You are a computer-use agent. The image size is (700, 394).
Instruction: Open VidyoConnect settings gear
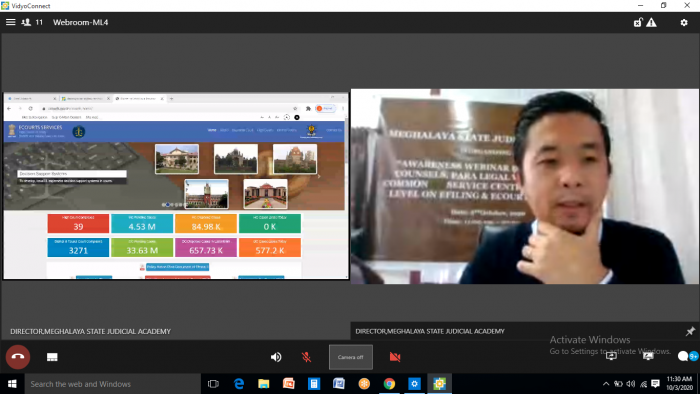(684, 22)
